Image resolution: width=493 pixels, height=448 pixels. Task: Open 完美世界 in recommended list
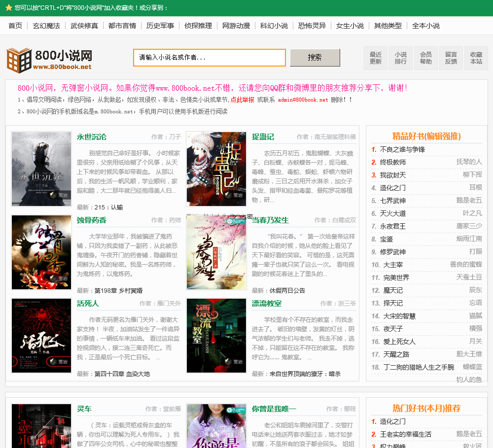click(396, 277)
